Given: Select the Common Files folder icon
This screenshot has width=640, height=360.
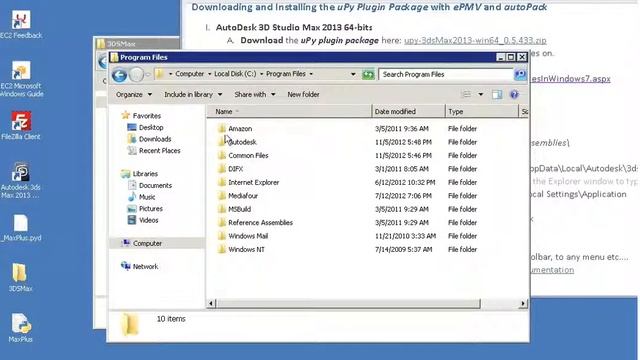Looking at the screenshot, I should (222, 156).
